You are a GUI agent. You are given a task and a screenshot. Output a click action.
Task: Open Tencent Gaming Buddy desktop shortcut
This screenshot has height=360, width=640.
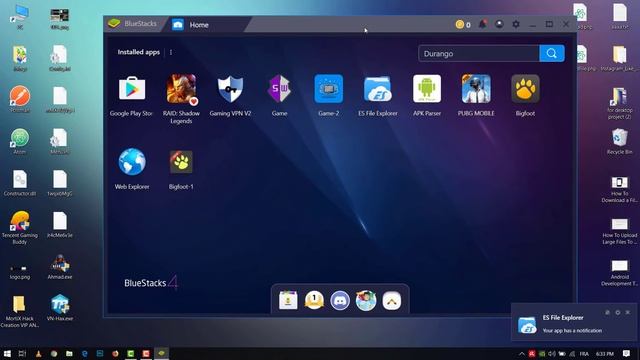[20, 228]
